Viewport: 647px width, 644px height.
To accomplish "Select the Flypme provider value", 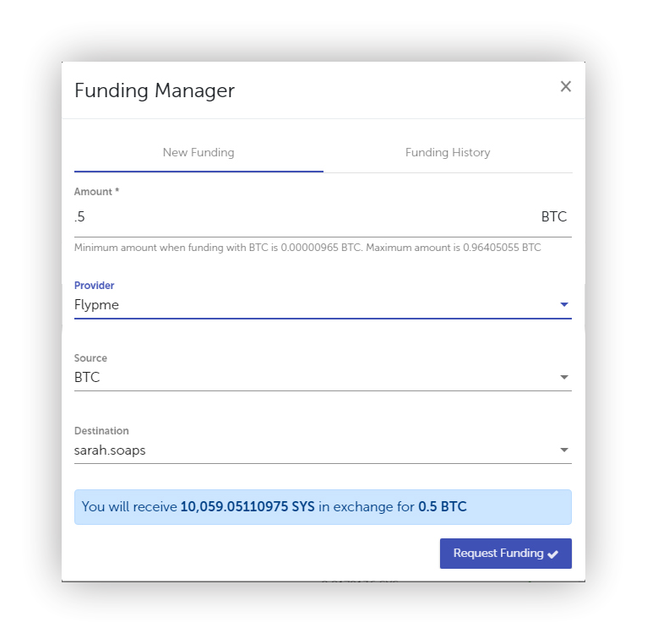I will (x=97, y=305).
